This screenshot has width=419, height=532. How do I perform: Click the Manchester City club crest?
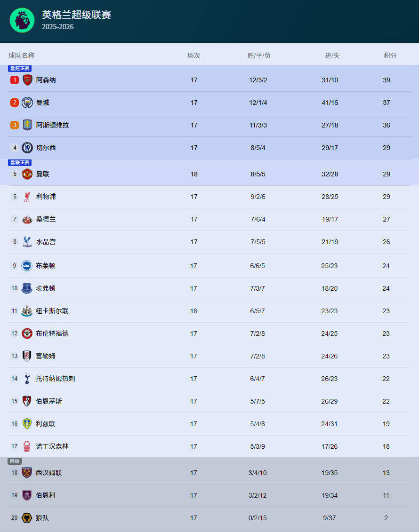point(27,103)
